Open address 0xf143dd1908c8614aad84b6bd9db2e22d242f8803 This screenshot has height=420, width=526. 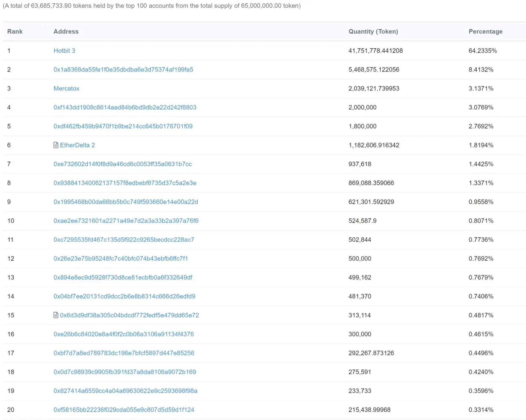[125, 108]
